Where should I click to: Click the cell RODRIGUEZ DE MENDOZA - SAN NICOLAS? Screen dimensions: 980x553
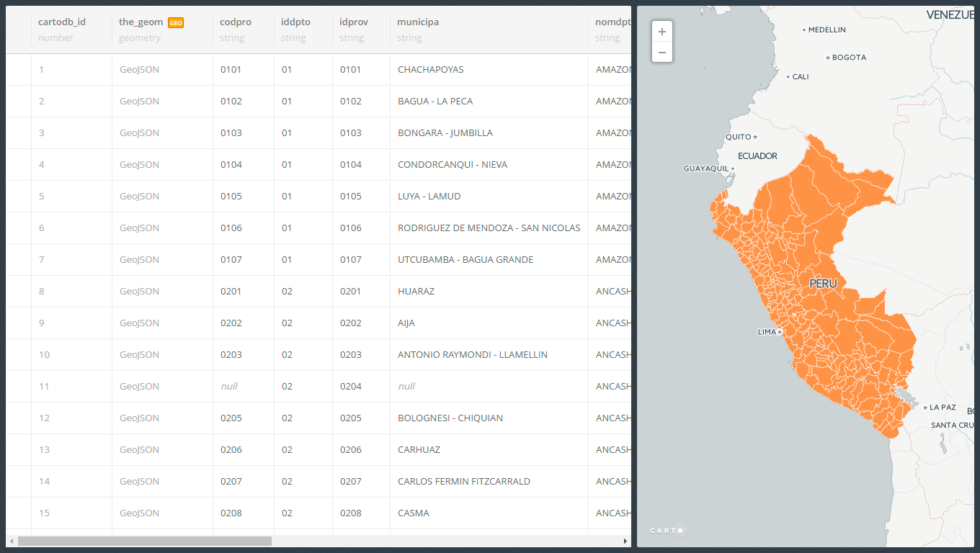(489, 228)
